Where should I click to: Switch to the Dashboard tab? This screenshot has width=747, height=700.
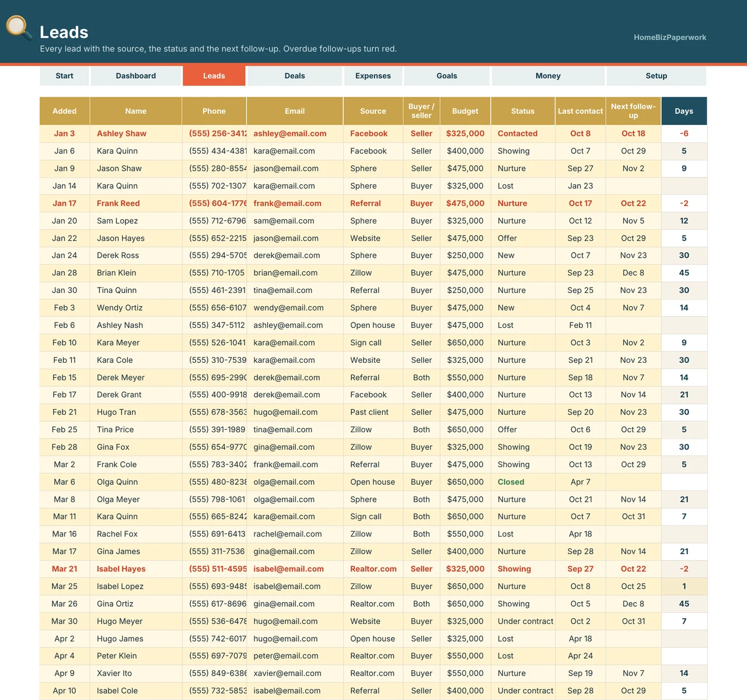pyautogui.click(x=136, y=76)
